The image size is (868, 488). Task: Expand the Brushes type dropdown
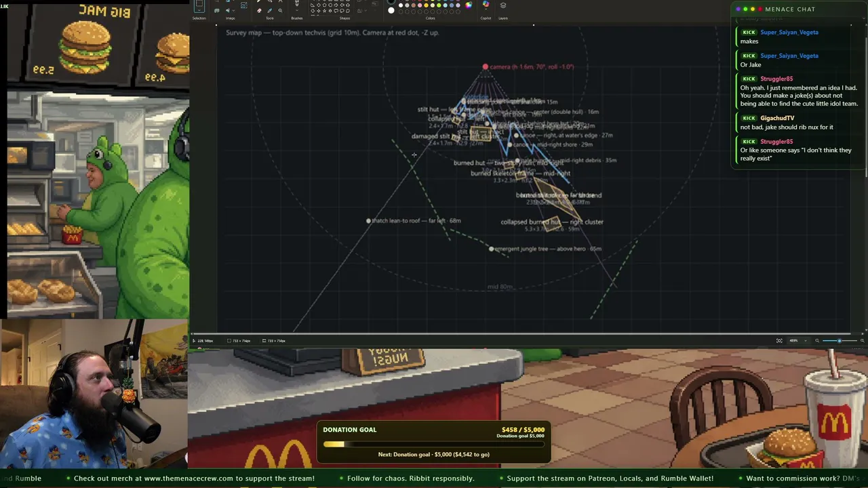296,12
